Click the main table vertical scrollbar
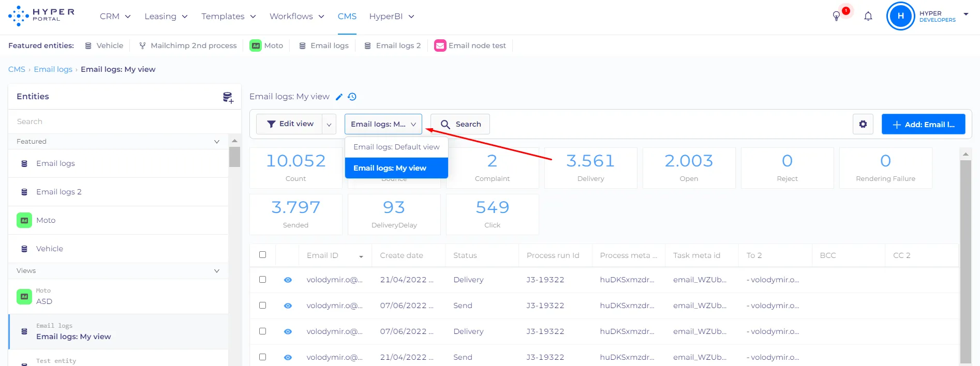The width and height of the screenshot is (980, 366). point(966,262)
